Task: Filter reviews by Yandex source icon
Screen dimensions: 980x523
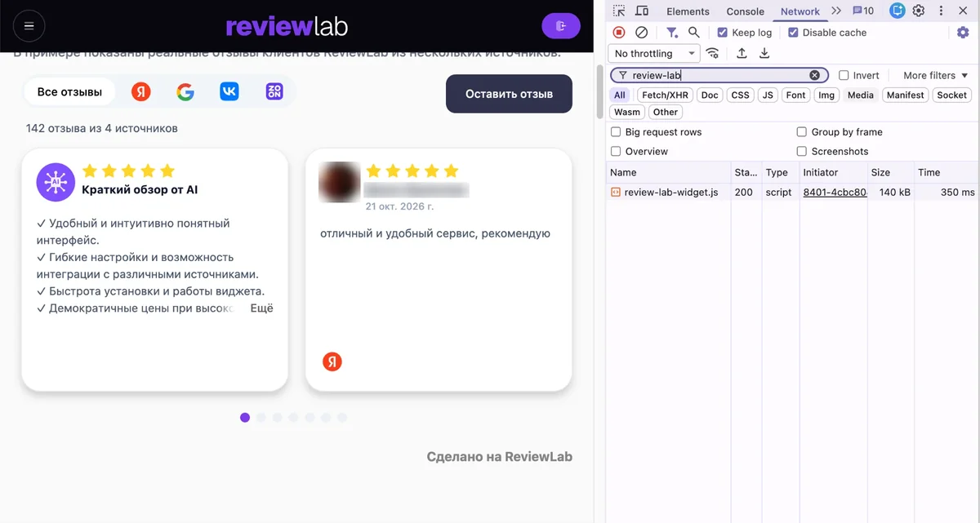Action: [141, 92]
